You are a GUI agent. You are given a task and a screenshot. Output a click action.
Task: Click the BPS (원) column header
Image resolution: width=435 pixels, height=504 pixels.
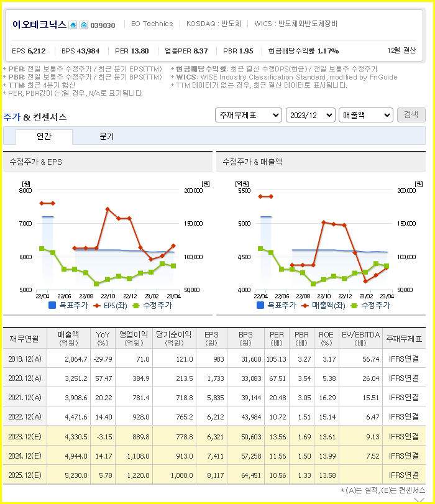coord(245,339)
